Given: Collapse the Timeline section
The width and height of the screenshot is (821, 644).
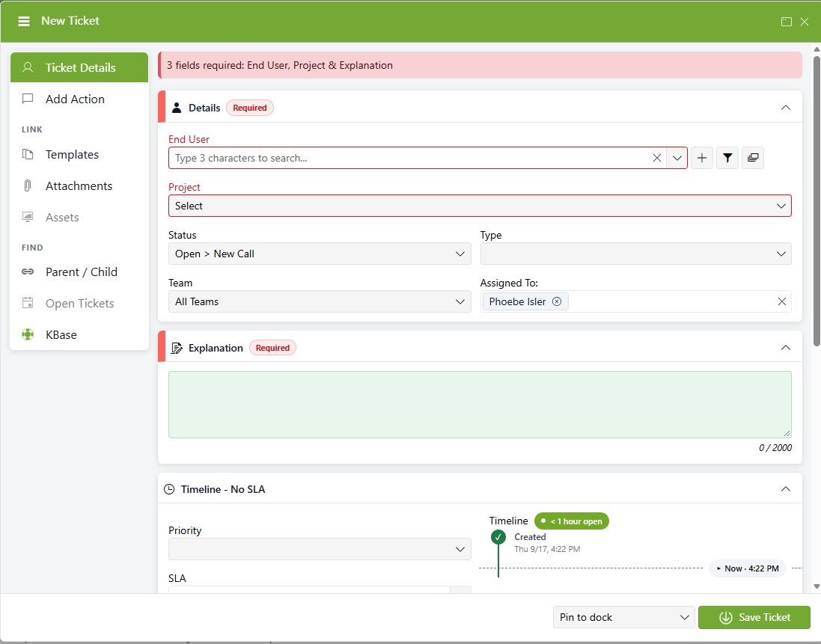Looking at the screenshot, I should 785,489.
